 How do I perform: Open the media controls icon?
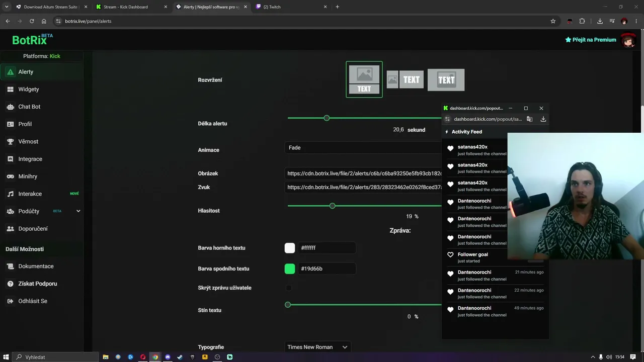[x=612, y=21]
